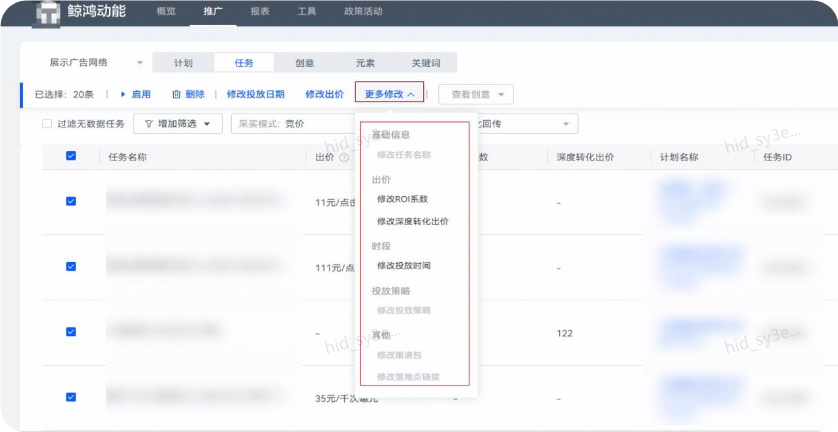Screen dimensions: 838x432
Task: Expand the dropdown ending in 回传
Action: click(526, 124)
